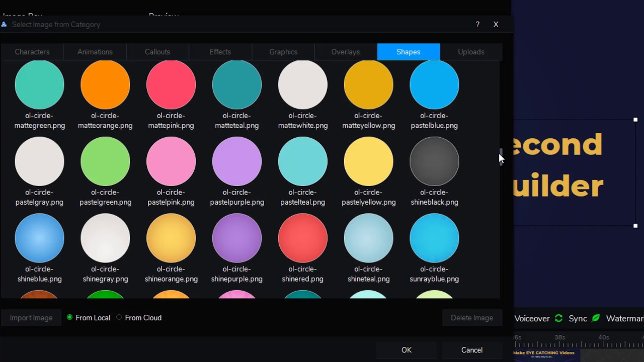Screen dimensions: 644x362
Task: Pick the ol-circle-pastelteal.png circle
Action: pyautogui.click(x=303, y=161)
